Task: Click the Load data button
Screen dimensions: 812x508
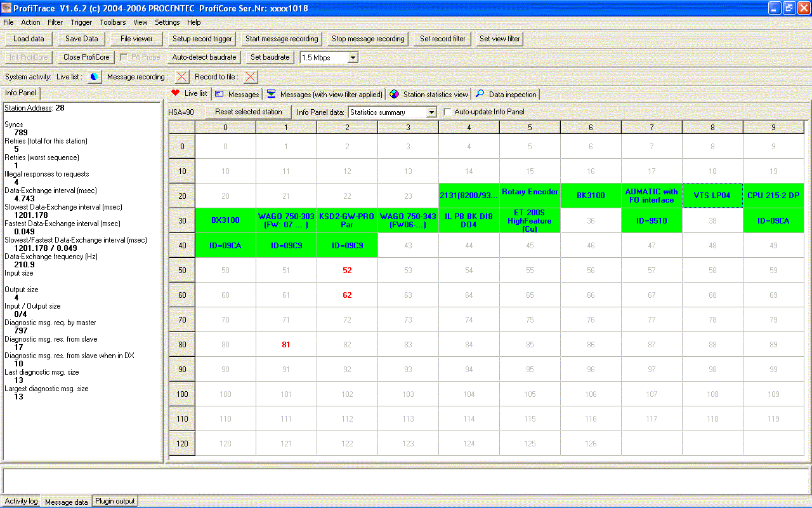Action: pyautogui.click(x=29, y=39)
